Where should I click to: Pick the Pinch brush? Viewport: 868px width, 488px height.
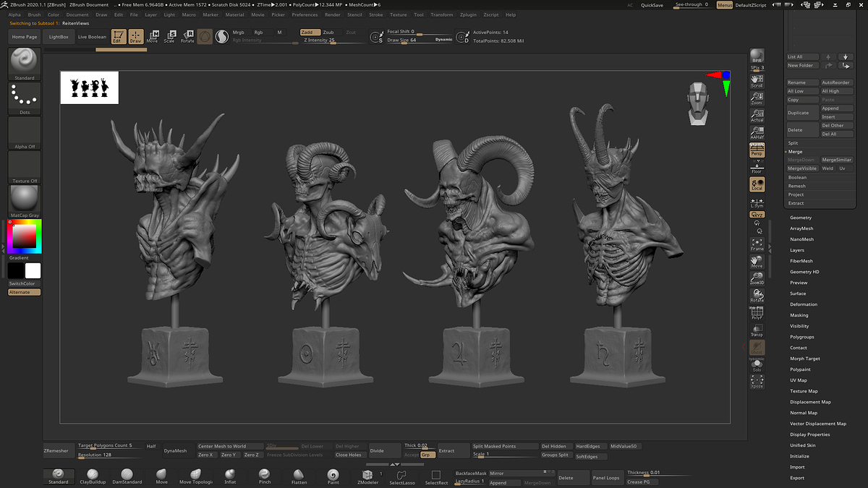coord(265,474)
